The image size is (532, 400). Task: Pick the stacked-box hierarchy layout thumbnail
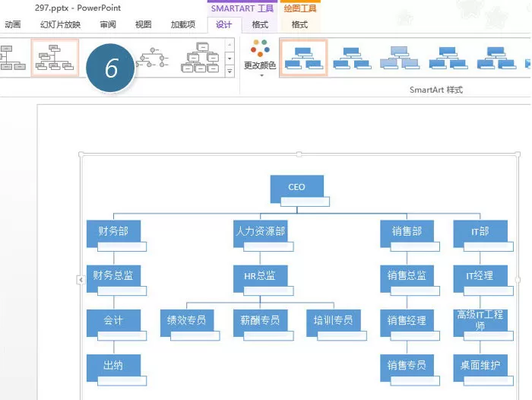click(200, 57)
